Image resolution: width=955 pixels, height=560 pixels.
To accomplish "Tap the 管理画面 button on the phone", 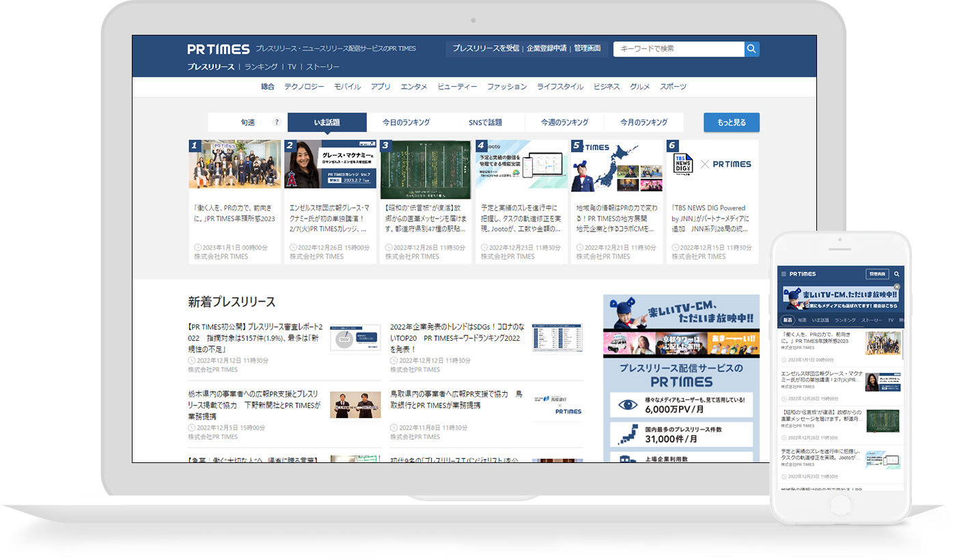I will [876, 274].
